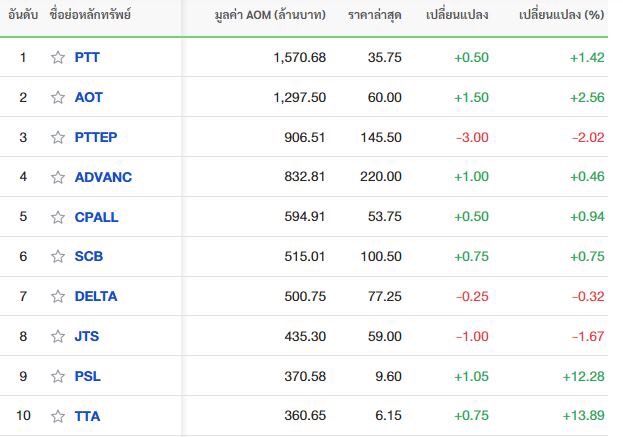Open the AOT stock symbol link
This screenshot has height=437, width=623.
coord(89,97)
